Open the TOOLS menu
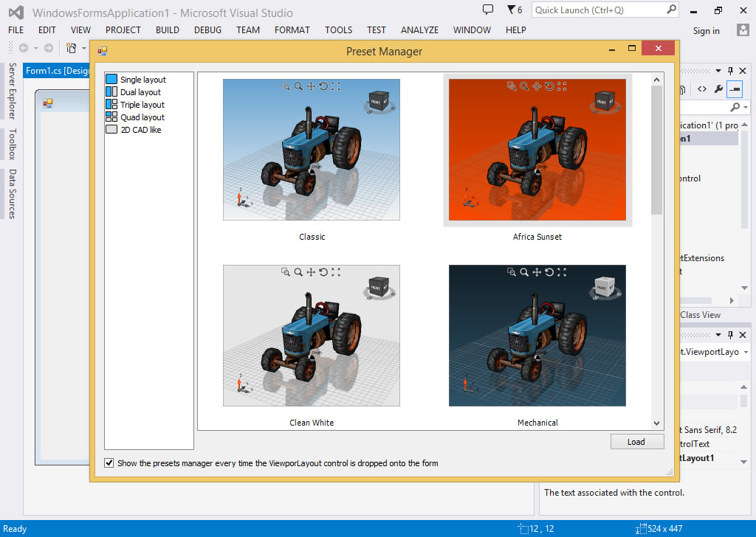The image size is (756, 537). coord(338,30)
